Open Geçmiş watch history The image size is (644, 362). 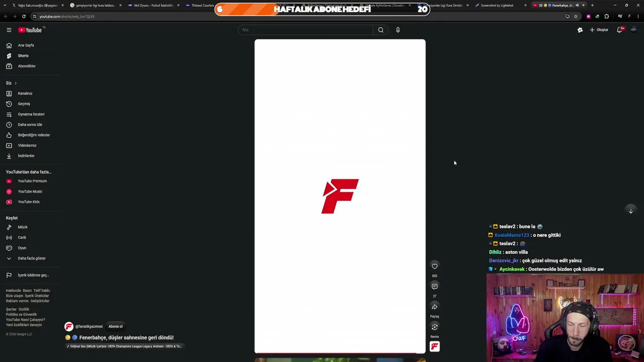(30, 104)
